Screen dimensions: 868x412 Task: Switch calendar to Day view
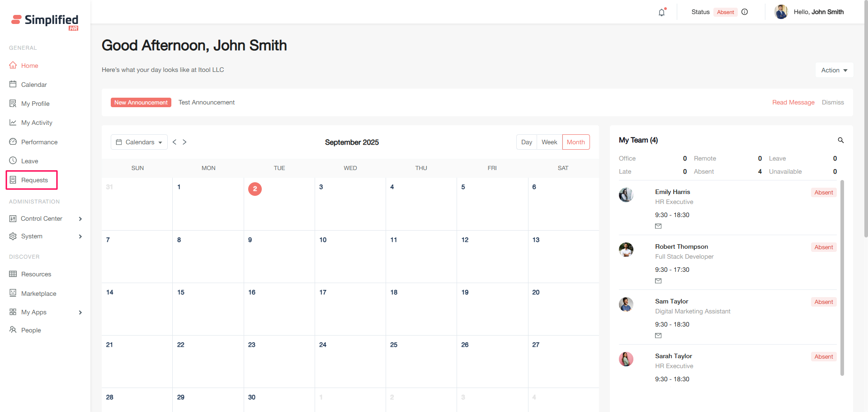(x=526, y=142)
